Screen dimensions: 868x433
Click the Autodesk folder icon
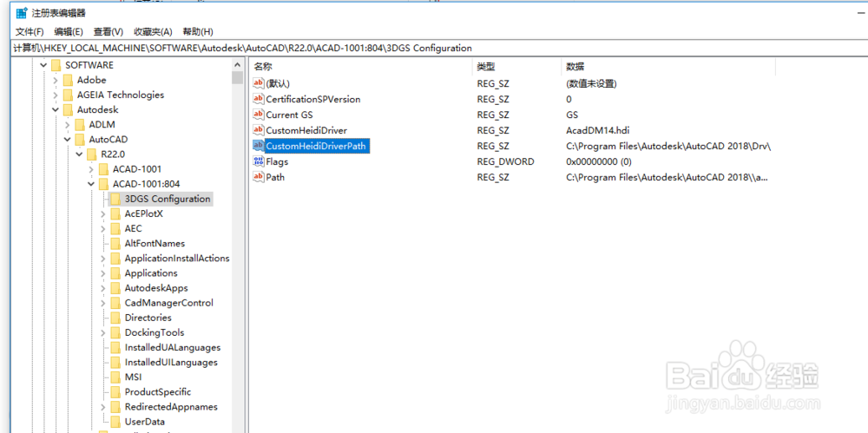(x=68, y=109)
